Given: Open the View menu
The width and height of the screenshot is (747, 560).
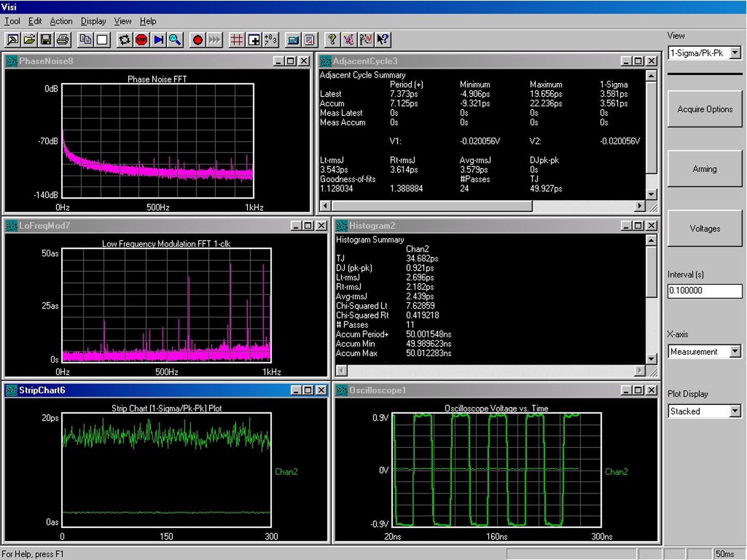Looking at the screenshot, I should click(122, 21).
